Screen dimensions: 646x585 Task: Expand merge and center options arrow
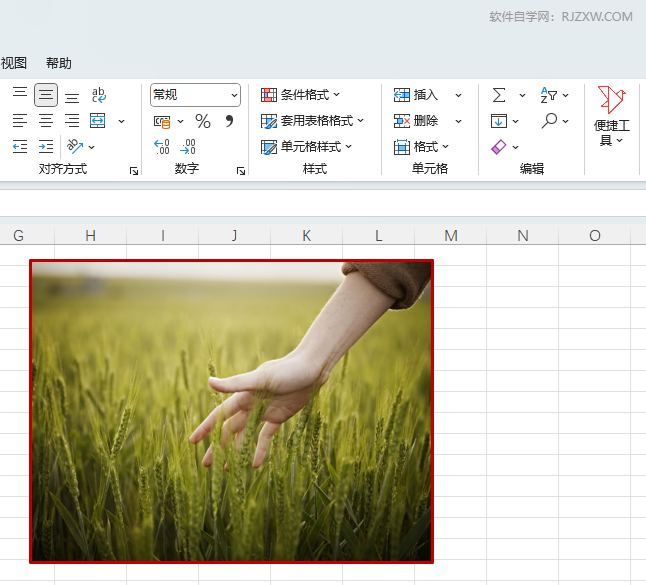[122, 121]
